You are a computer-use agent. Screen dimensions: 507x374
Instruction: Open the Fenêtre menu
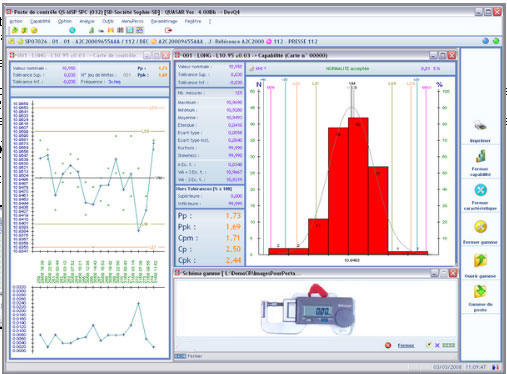(x=193, y=21)
